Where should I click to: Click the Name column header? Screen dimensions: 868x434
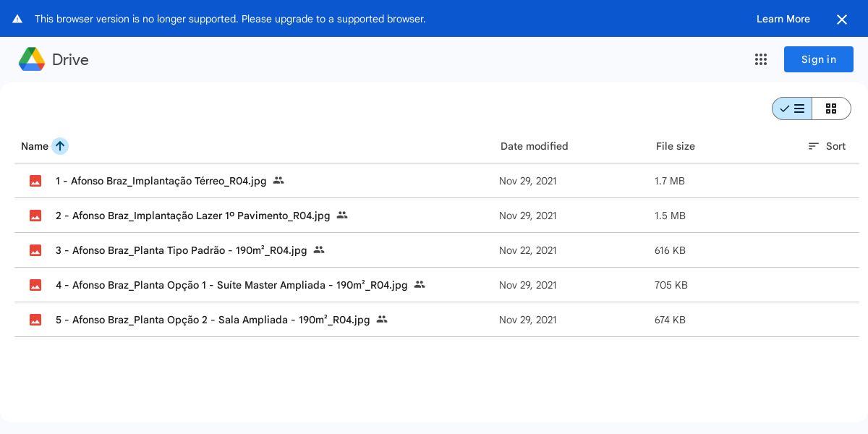point(34,146)
